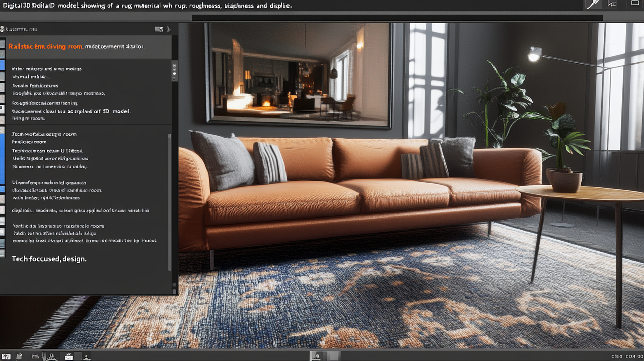Click the bold text 'Tech foccused, design.'
644x361 pixels.
tap(49, 259)
